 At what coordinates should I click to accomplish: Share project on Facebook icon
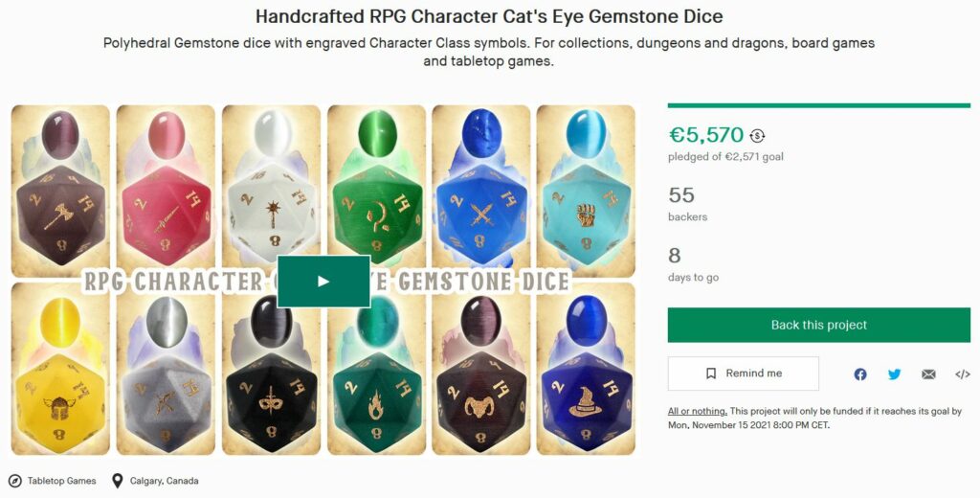click(x=860, y=374)
